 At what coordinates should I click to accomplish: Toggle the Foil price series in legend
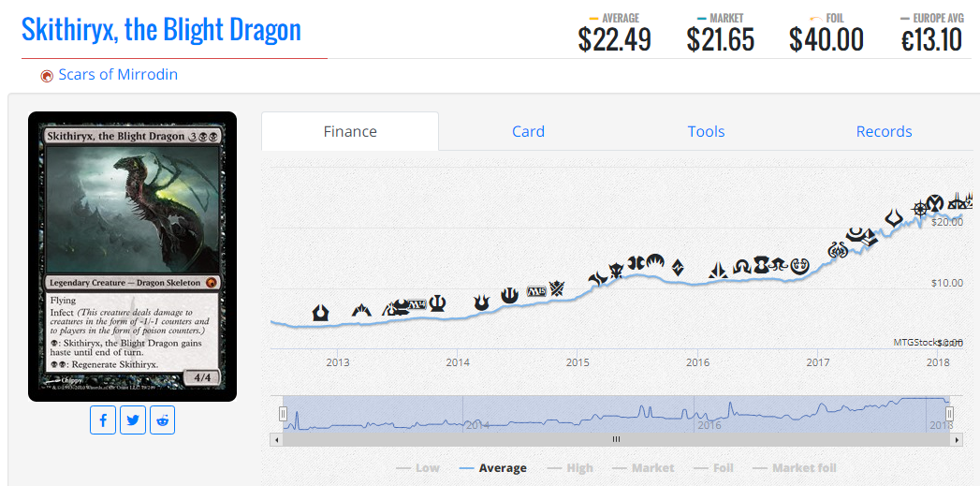(x=714, y=467)
